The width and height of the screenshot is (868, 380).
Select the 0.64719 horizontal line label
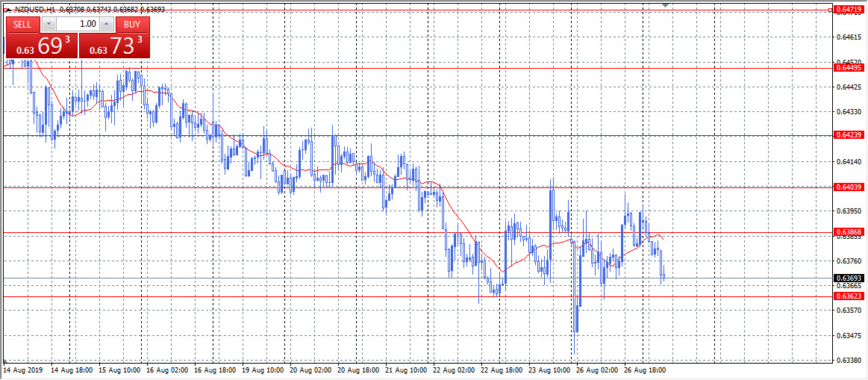pos(848,10)
